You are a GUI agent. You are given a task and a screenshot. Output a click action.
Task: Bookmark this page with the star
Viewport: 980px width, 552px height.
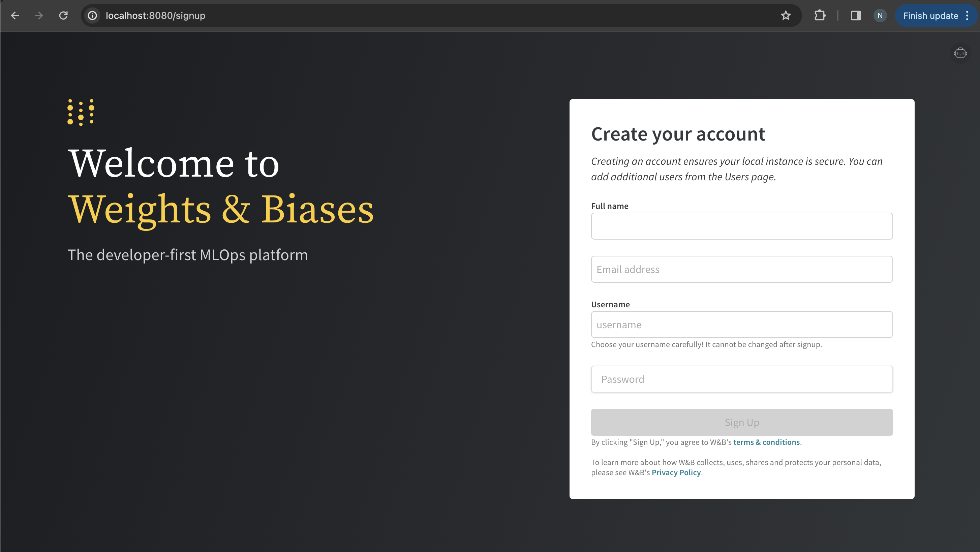click(786, 16)
